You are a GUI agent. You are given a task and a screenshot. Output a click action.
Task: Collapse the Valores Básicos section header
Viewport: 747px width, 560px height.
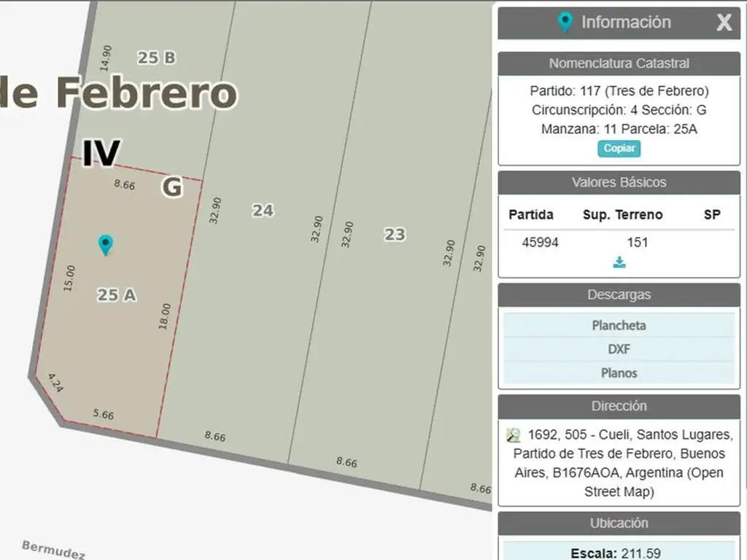619,182
